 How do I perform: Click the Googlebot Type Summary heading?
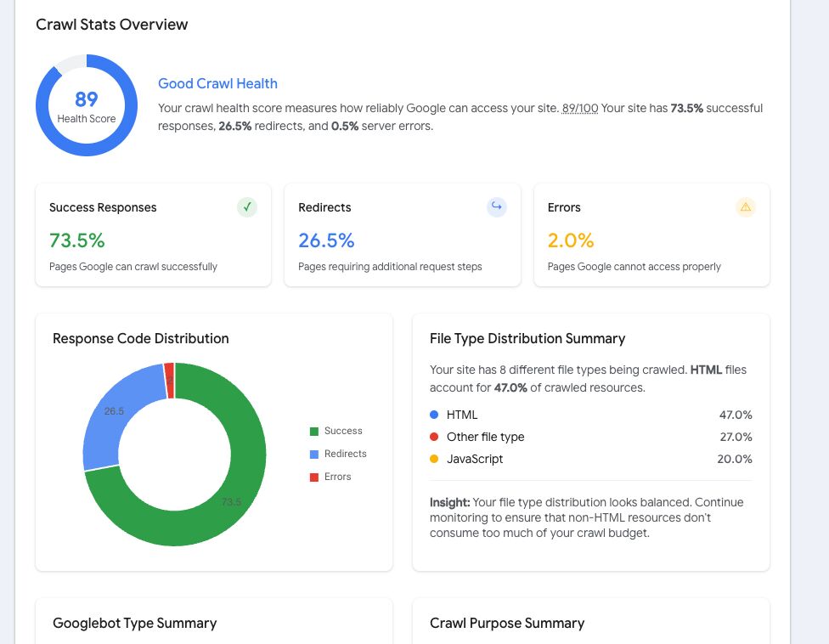[134, 623]
